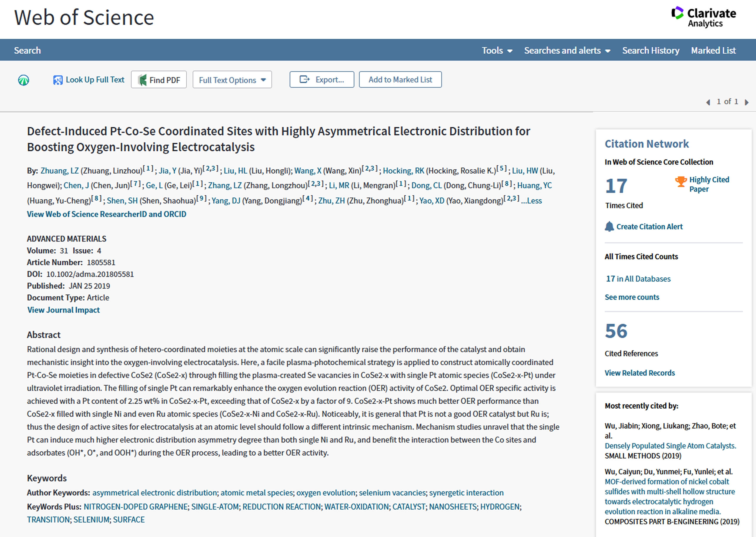Open Marked List in the nav bar
Viewport: 756px width, 537px height.
click(713, 50)
